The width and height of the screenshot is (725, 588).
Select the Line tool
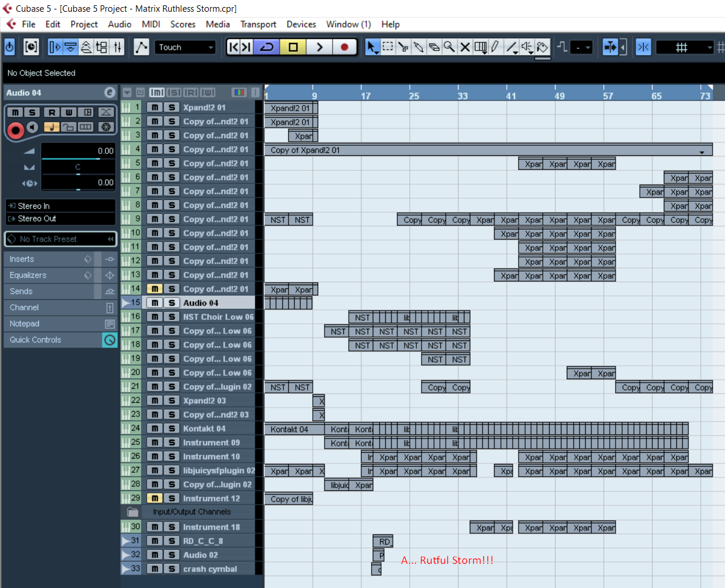(512, 47)
